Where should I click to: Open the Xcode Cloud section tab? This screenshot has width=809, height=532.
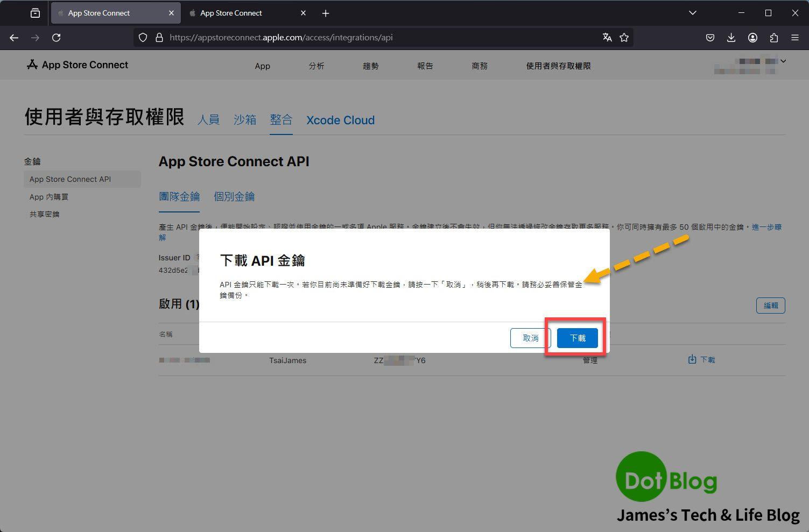[340, 120]
